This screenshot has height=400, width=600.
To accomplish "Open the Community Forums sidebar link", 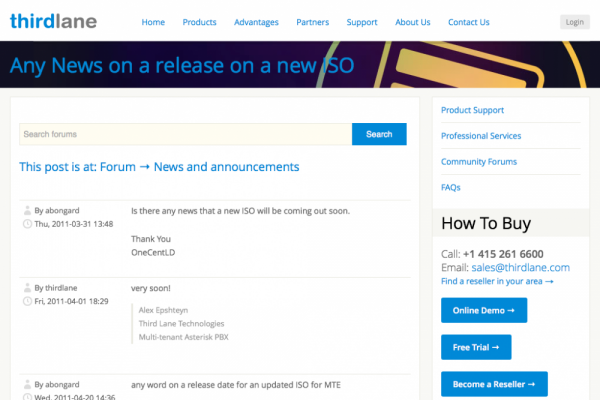I will [x=479, y=162].
